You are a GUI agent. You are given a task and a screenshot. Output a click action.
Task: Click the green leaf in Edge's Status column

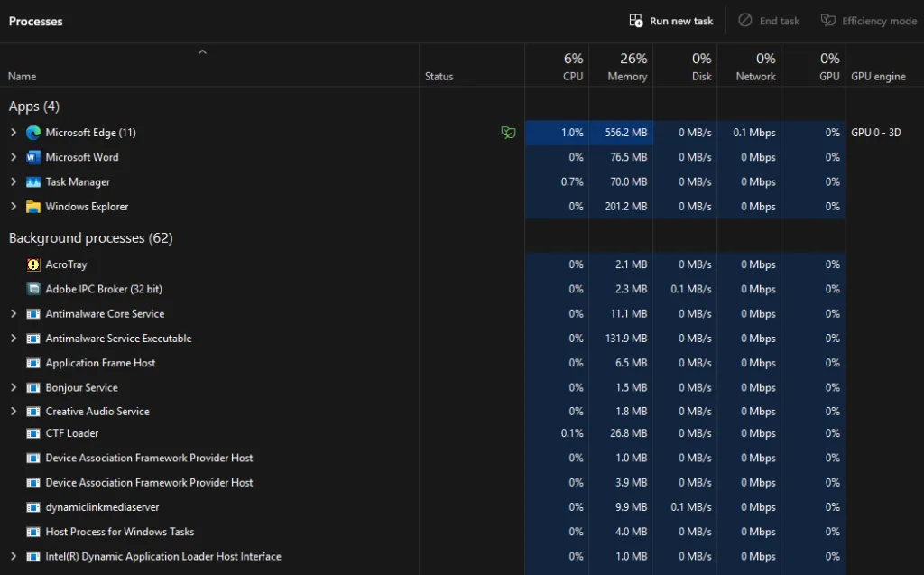click(508, 132)
